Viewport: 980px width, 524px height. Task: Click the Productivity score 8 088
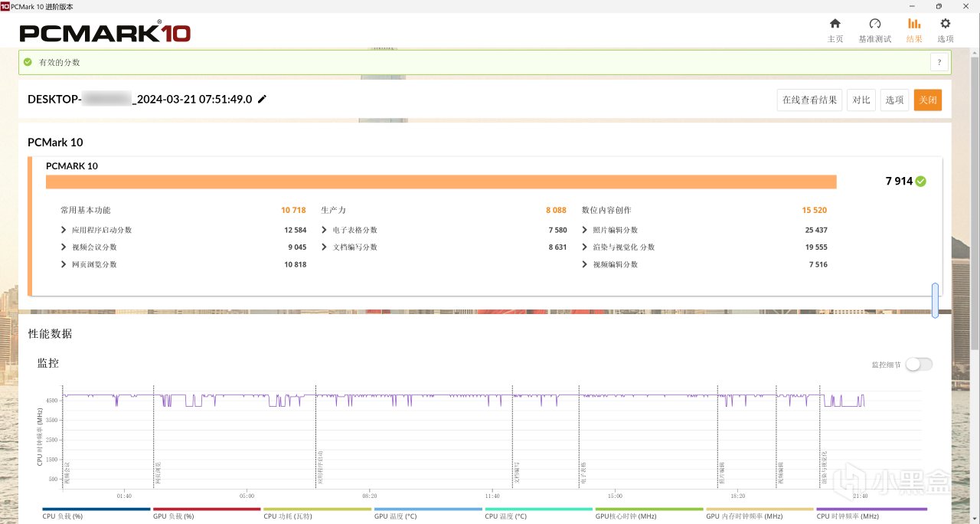click(556, 210)
